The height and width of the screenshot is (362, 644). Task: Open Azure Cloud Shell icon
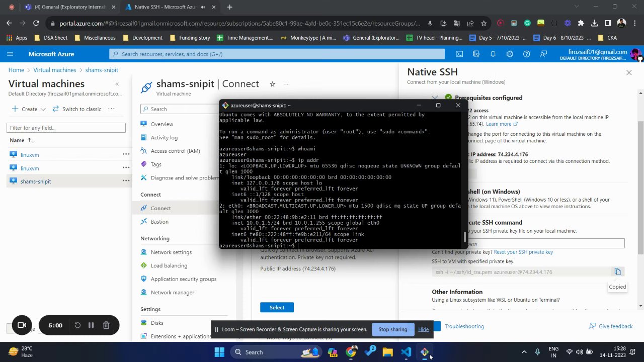click(x=459, y=54)
